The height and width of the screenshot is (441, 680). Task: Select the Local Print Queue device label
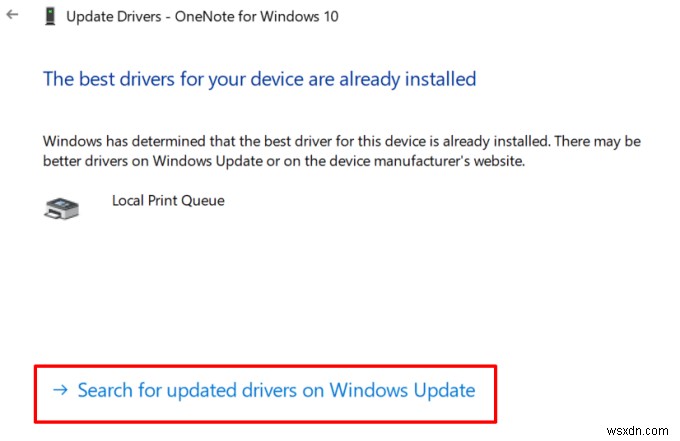click(168, 200)
